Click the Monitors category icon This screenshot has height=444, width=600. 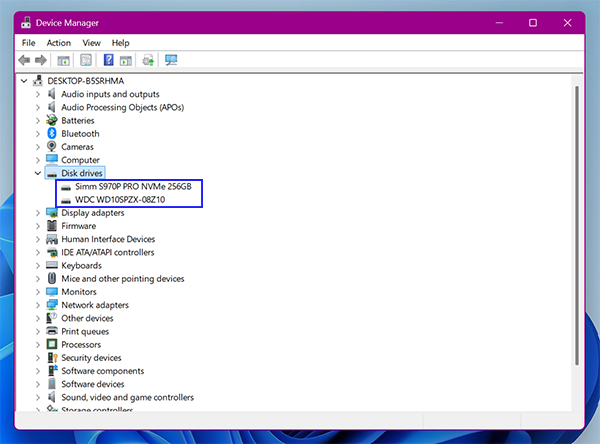click(52, 292)
